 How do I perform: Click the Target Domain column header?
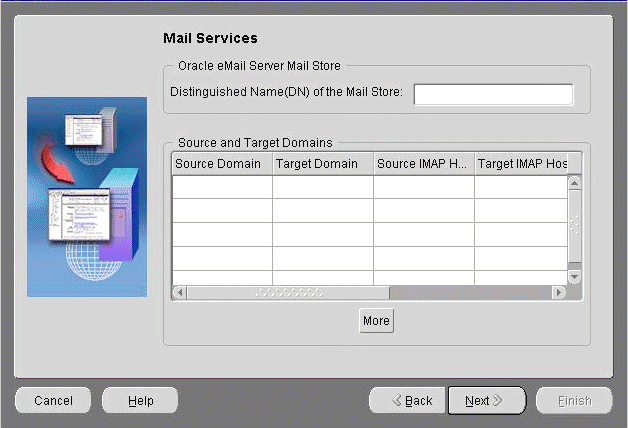coord(323,164)
